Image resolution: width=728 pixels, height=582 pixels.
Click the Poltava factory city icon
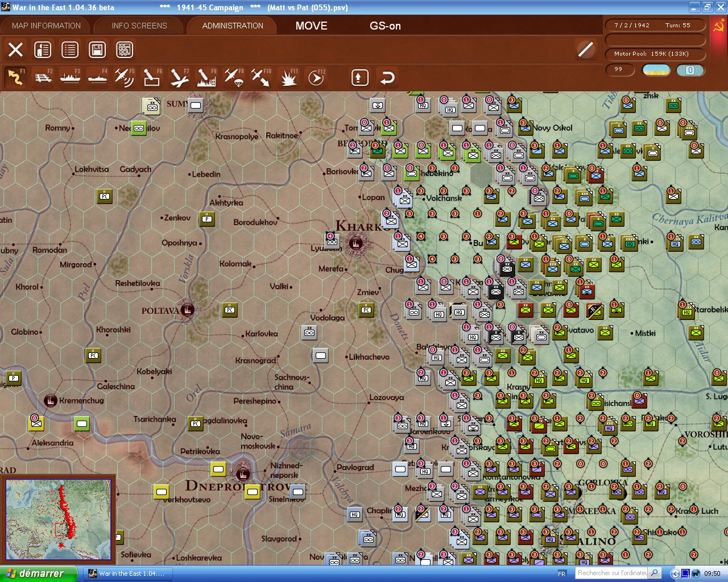[187, 310]
